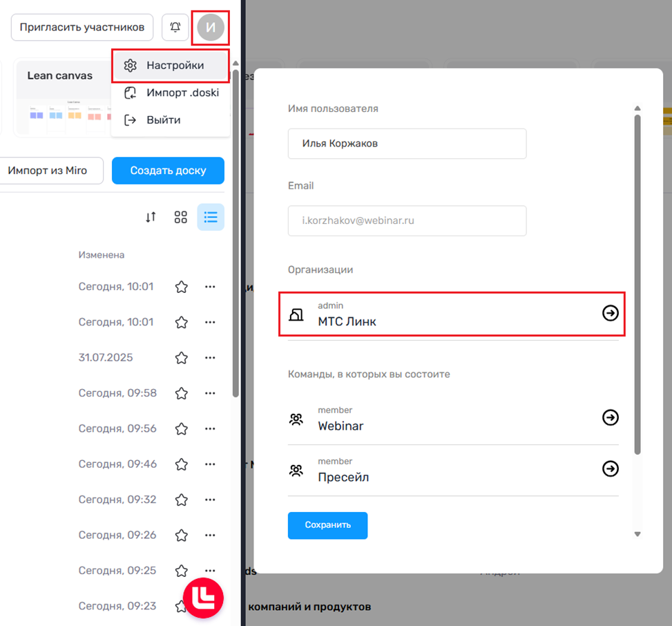Viewport: 672px width, 626px height.
Task: Click the board list scrollbar thumb
Action: 236,234
